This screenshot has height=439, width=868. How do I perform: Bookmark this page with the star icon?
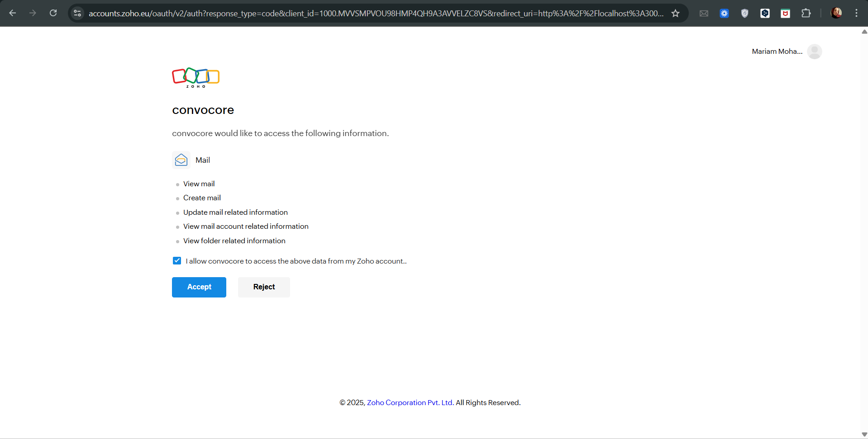[x=675, y=13]
